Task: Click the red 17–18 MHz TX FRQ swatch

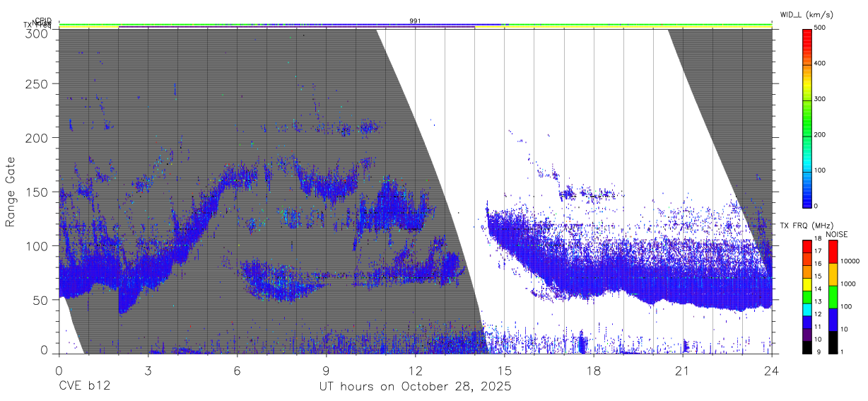Action: click(807, 246)
